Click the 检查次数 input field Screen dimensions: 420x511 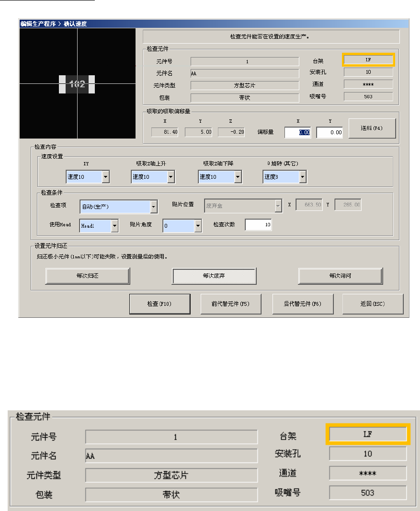pos(258,224)
